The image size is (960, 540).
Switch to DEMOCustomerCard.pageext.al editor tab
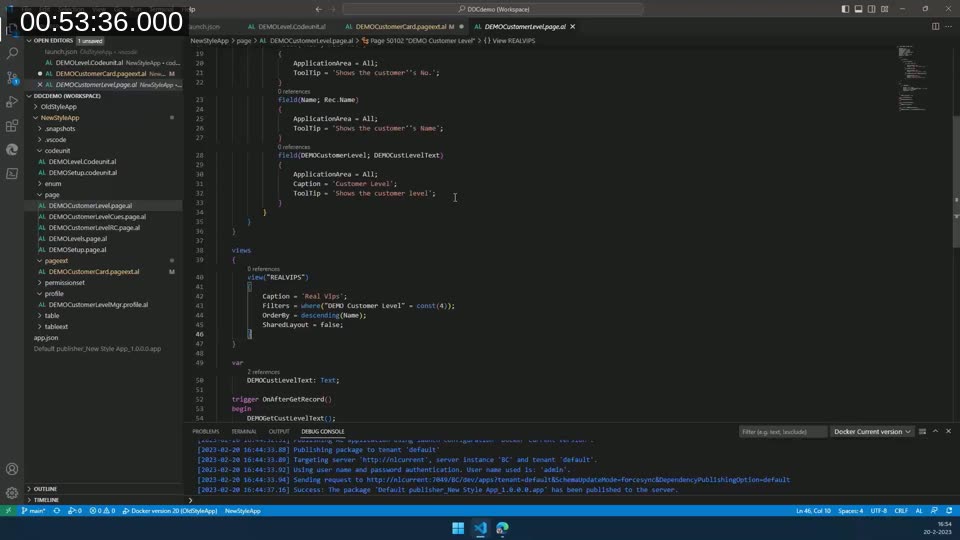click(400, 26)
